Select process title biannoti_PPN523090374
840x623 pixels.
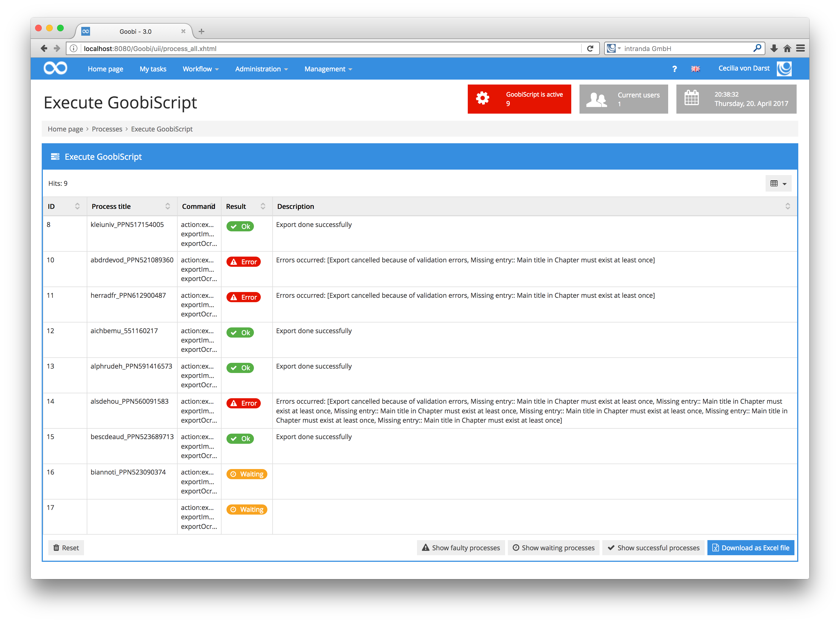[x=128, y=472]
